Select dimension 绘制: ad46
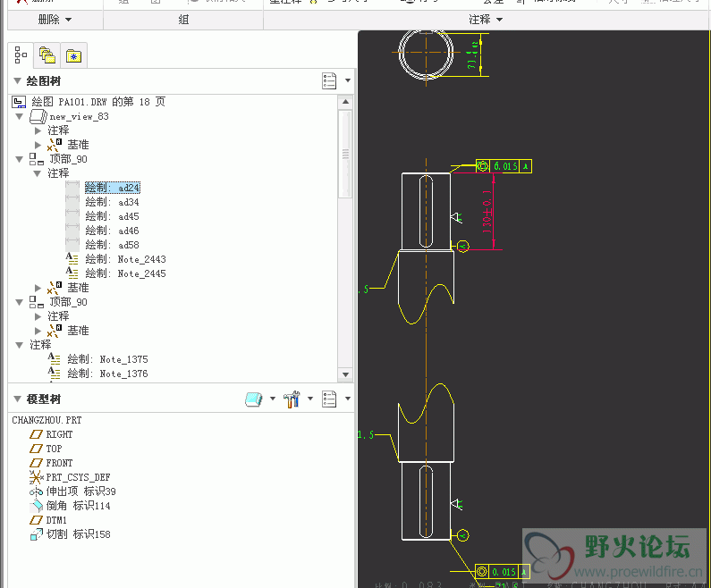The width and height of the screenshot is (711, 588). click(x=112, y=231)
